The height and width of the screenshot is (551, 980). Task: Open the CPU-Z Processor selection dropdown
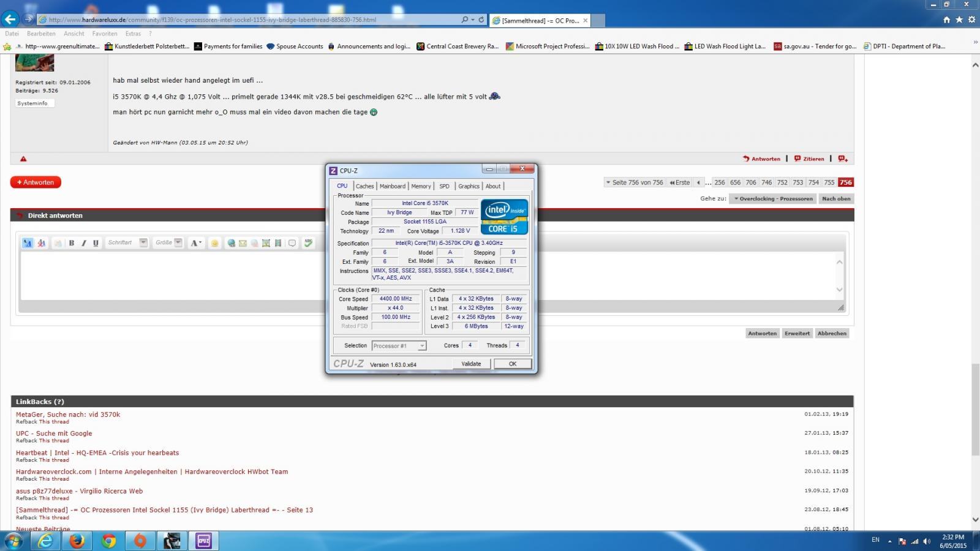pyautogui.click(x=399, y=346)
